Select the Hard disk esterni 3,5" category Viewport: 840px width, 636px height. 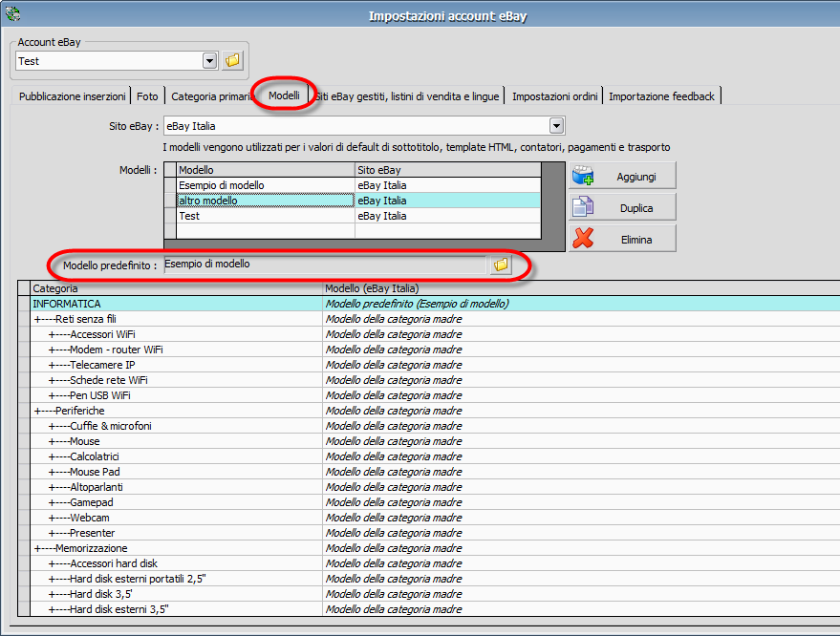click(176, 608)
